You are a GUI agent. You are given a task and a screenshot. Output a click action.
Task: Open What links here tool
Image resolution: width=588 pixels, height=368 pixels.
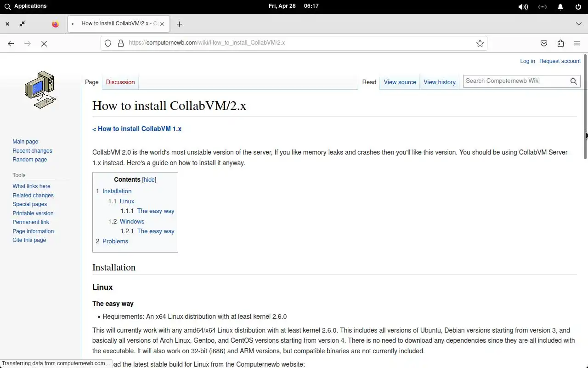pos(31,186)
